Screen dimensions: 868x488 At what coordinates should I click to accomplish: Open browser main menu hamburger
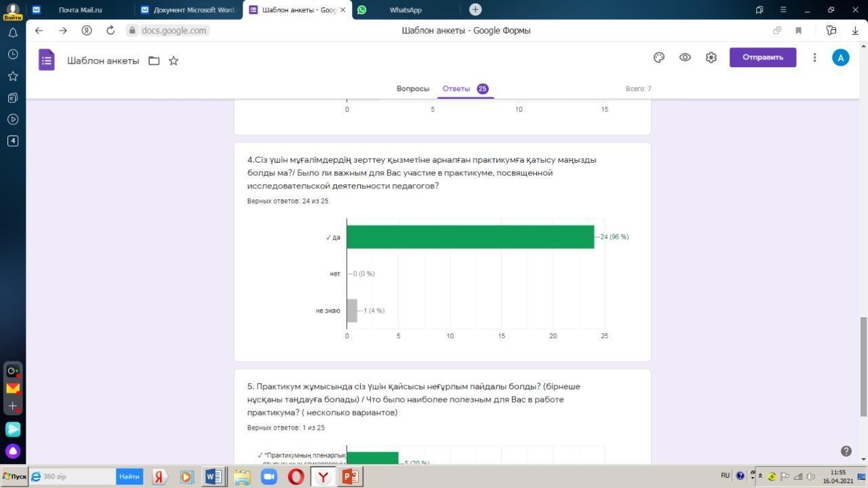pyautogui.click(x=783, y=9)
